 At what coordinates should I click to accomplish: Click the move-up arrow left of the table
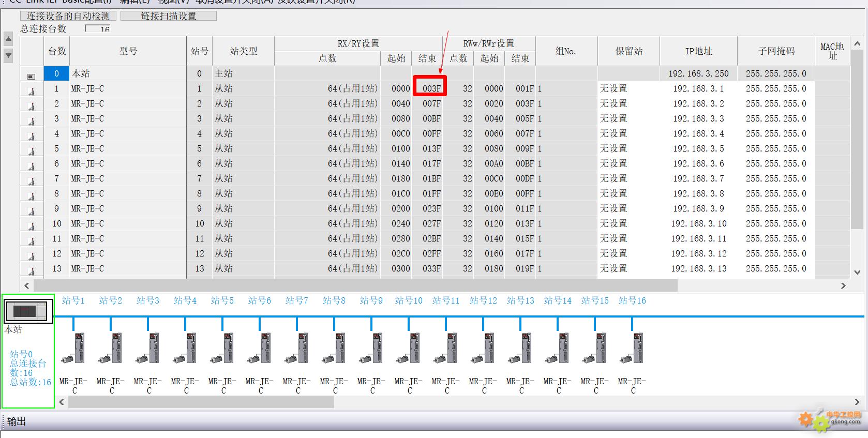coord(8,39)
